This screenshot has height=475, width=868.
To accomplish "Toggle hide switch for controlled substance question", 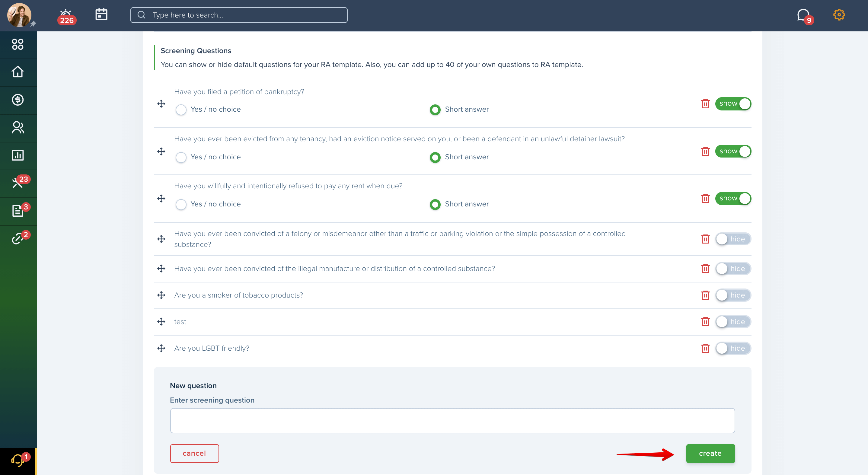I will click(x=733, y=269).
